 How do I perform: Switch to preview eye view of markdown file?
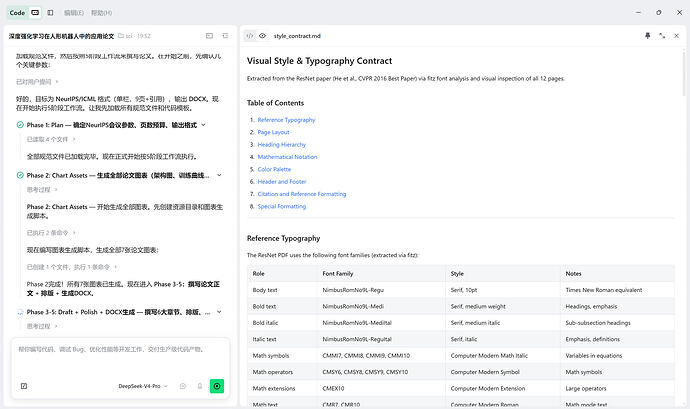tap(262, 36)
